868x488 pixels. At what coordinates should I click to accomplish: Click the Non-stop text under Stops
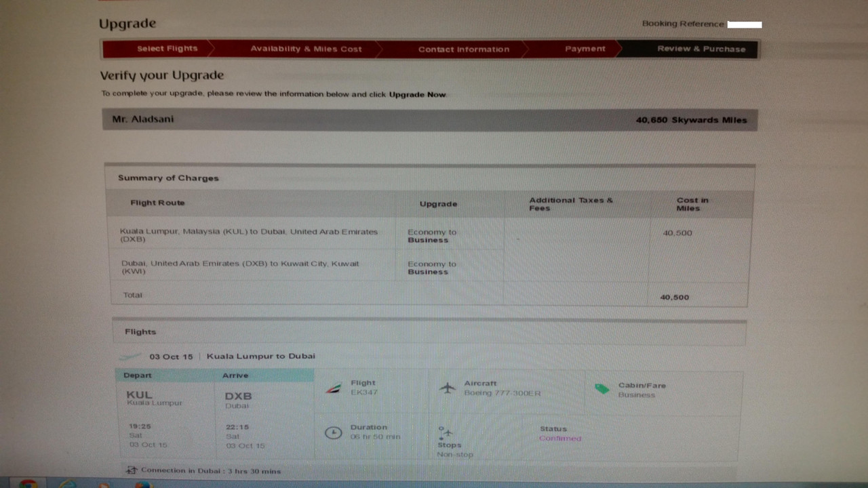455,454
